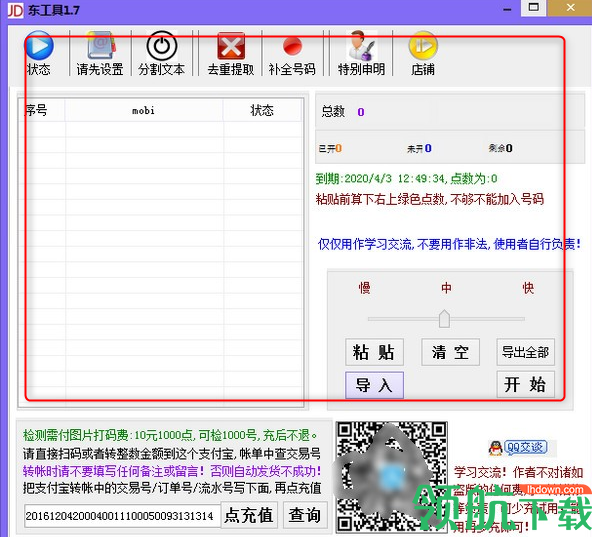Choose the 补全号码 red ball icon
This screenshot has height=537, width=592.
point(292,47)
